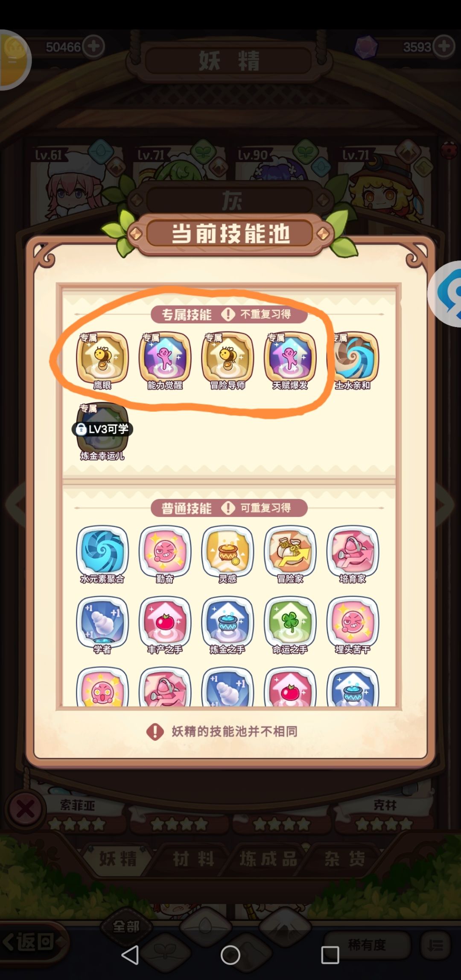Tap the Android home navigation button
Viewport: 461px width, 980px height.
click(230, 954)
